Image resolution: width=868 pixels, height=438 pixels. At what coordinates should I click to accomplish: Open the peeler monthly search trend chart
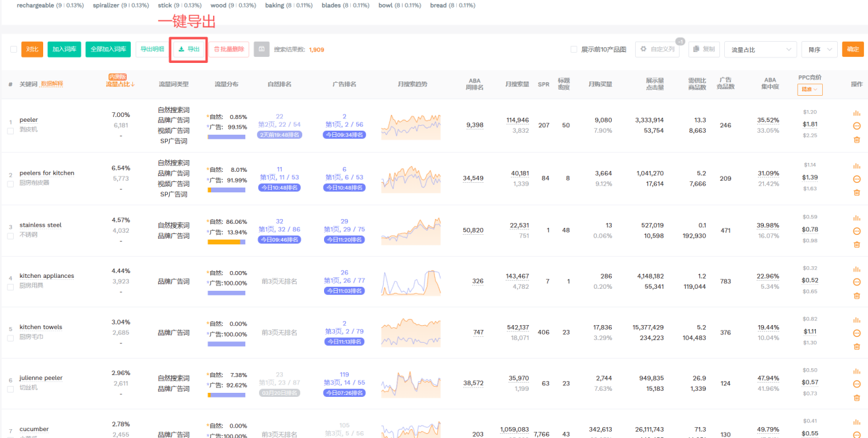[x=410, y=127]
